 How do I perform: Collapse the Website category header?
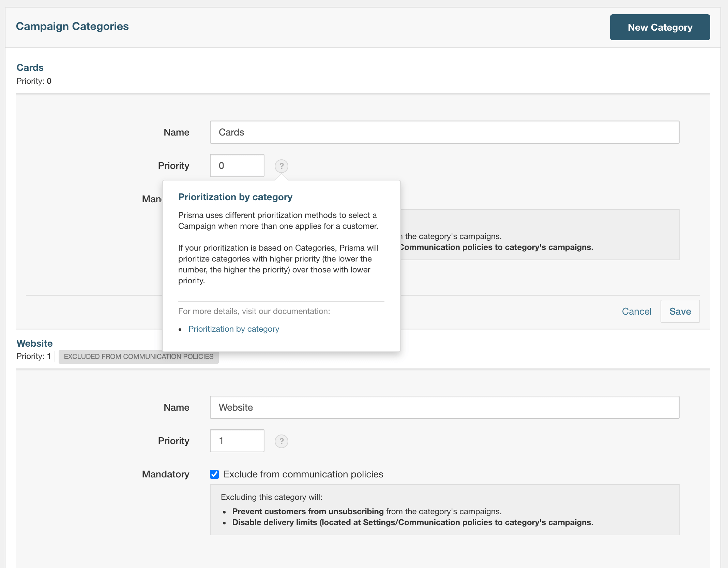34,343
